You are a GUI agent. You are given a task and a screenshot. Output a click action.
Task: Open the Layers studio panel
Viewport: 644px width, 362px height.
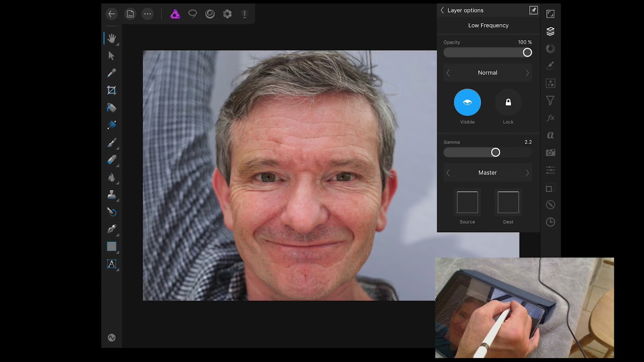pos(550,31)
